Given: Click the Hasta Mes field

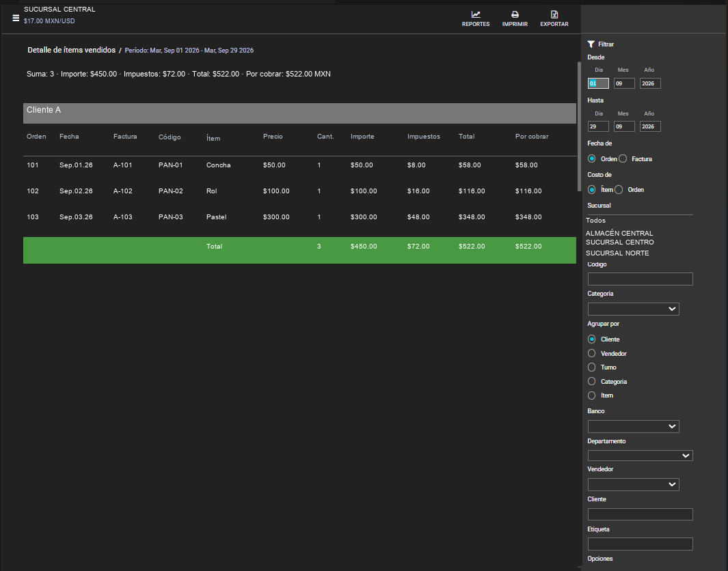Looking at the screenshot, I should pos(624,126).
